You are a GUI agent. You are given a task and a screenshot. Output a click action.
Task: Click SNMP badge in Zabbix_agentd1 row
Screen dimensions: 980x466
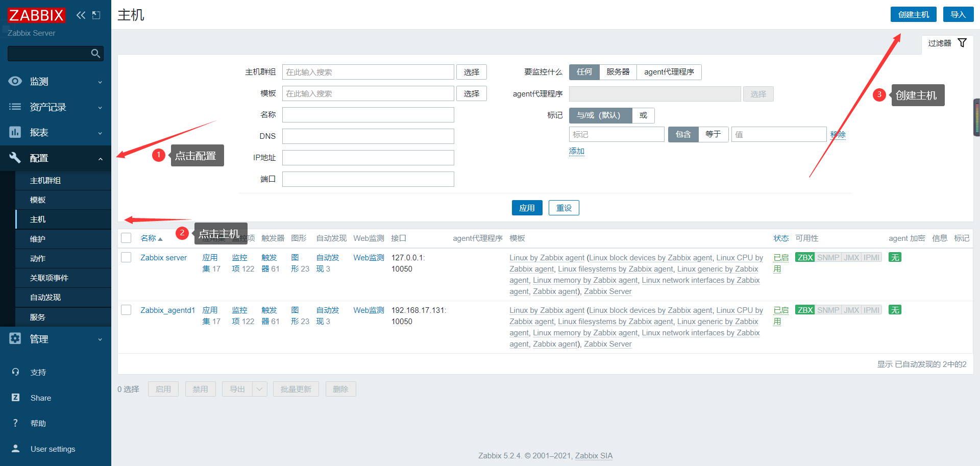pos(828,310)
